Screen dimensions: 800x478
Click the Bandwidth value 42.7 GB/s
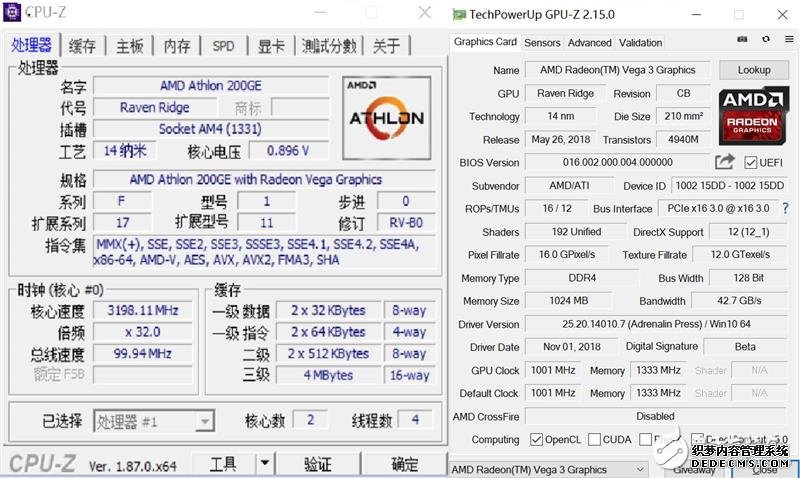(739, 301)
